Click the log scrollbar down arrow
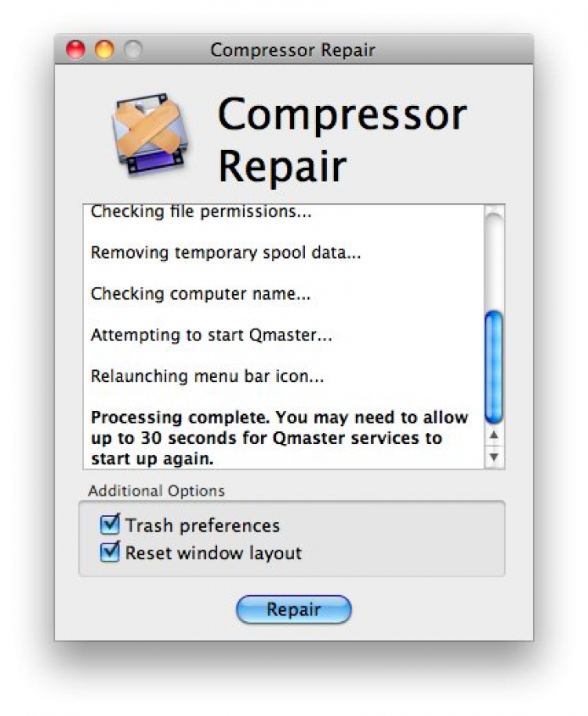Screen dimensions: 588x716 tap(494, 456)
